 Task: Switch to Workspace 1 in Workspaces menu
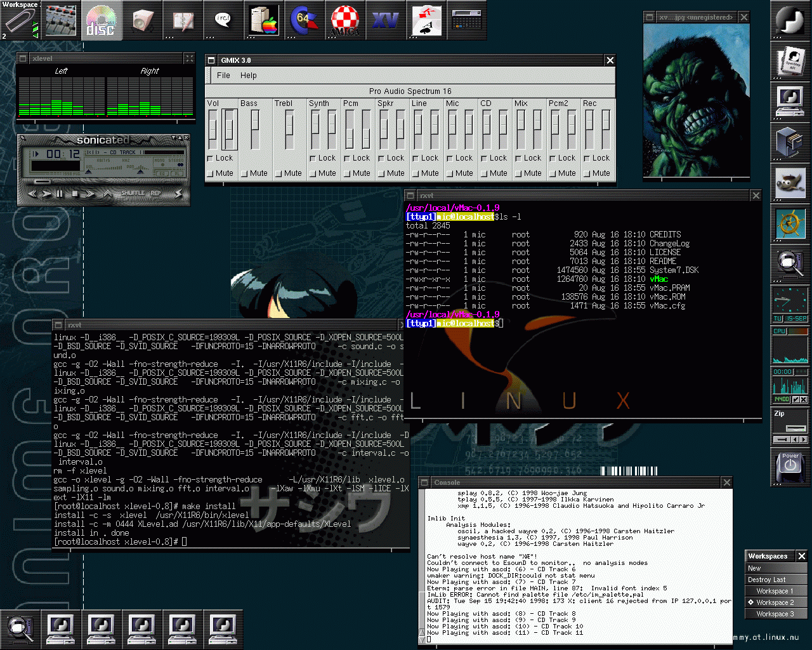[x=776, y=591]
